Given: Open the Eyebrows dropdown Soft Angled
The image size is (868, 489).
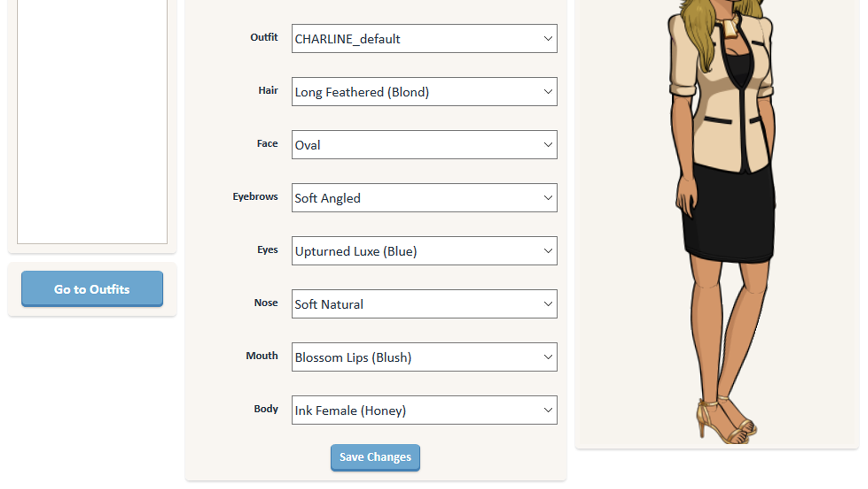Looking at the screenshot, I should tap(424, 198).
